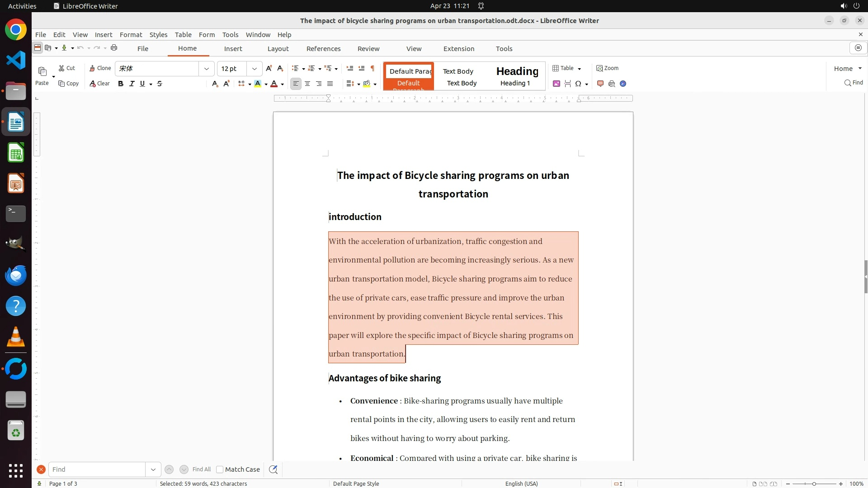Image resolution: width=868 pixels, height=488 pixels.
Task: Open the font name dropdown
Action: tap(207, 69)
